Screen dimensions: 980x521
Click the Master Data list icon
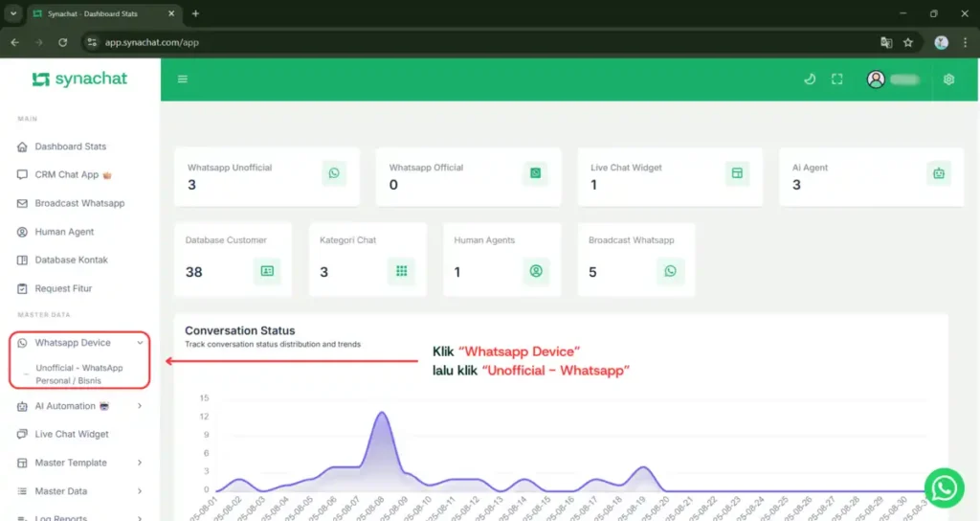[x=22, y=491]
